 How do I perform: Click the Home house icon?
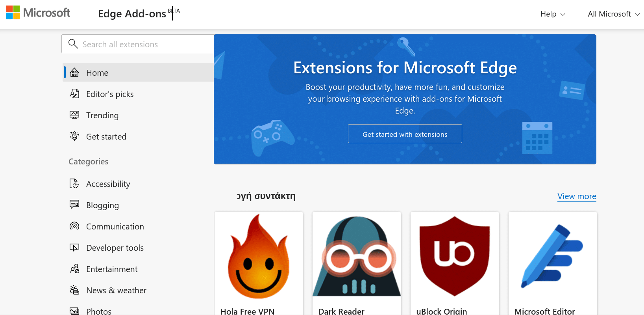pos(74,73)
